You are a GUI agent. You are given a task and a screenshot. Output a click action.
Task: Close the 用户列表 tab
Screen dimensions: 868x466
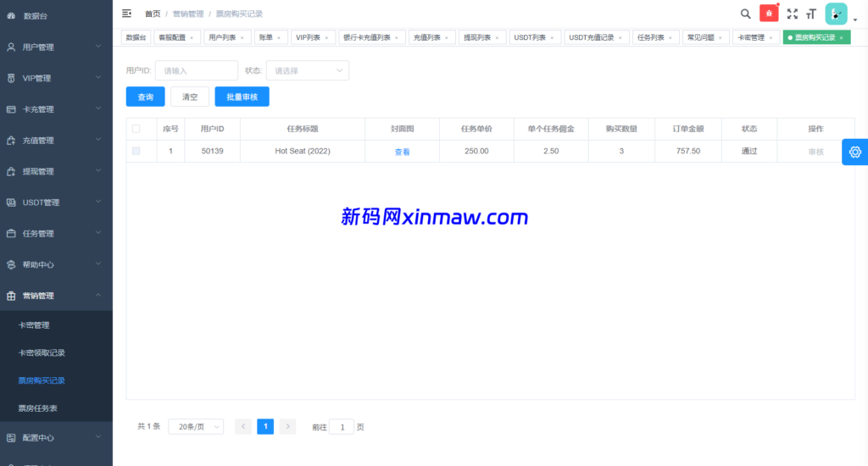click(242, 37)
